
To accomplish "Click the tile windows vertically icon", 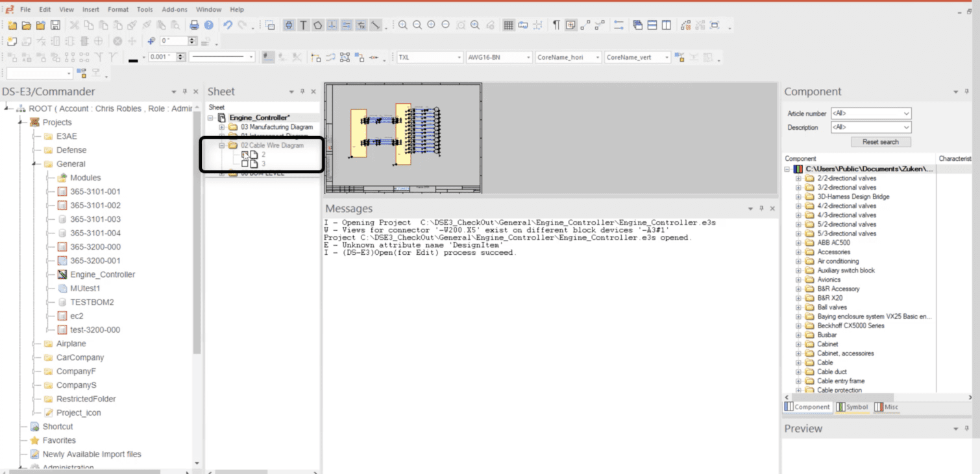I will click(x=667, y=25).
